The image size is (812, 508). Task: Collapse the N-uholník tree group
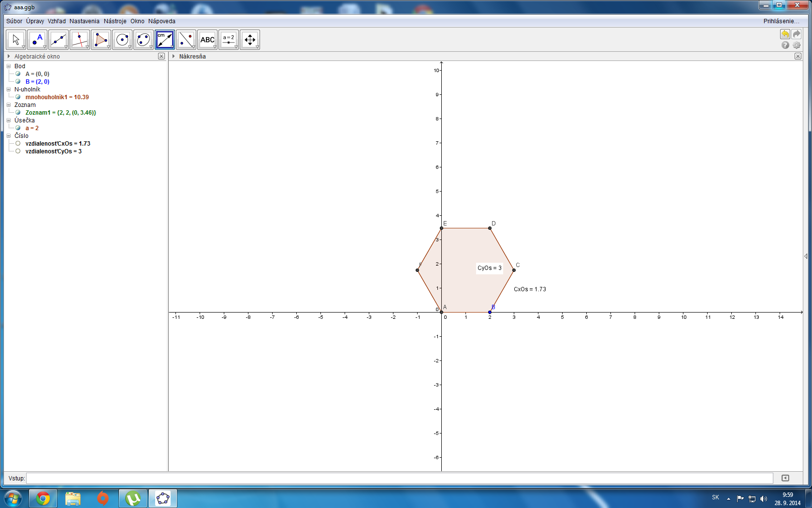pos(9,89)
